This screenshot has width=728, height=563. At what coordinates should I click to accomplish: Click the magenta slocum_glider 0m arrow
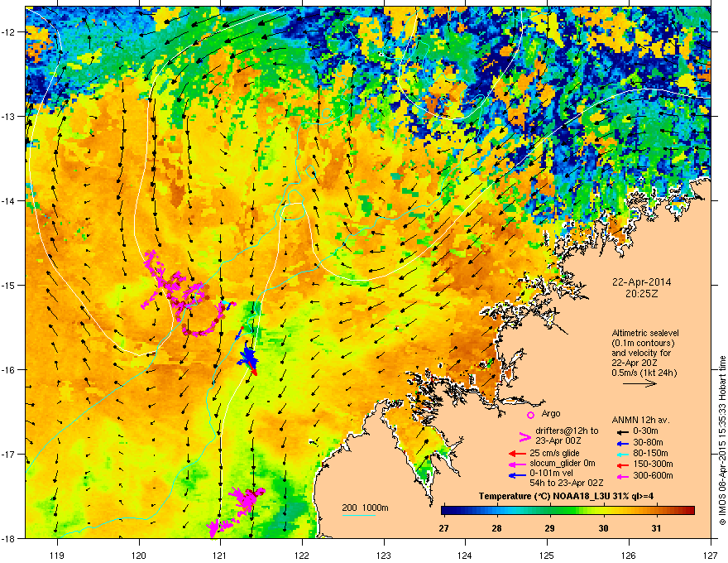pos(517,464)
